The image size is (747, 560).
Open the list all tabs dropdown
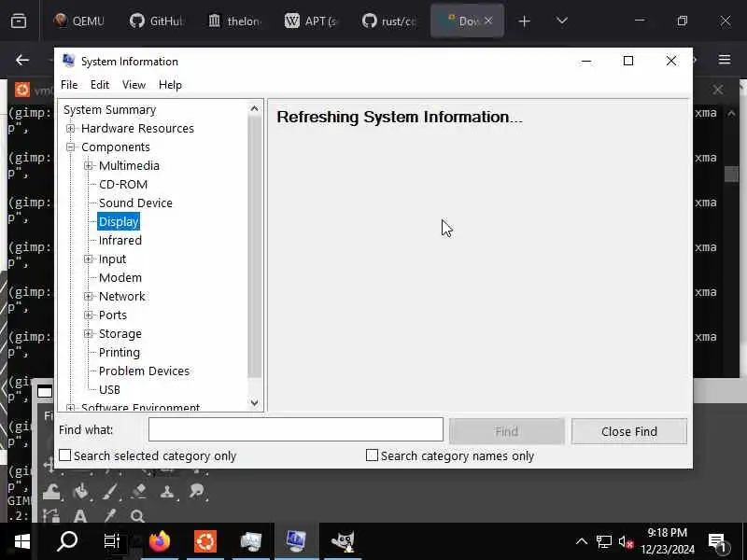click(562, 21)
